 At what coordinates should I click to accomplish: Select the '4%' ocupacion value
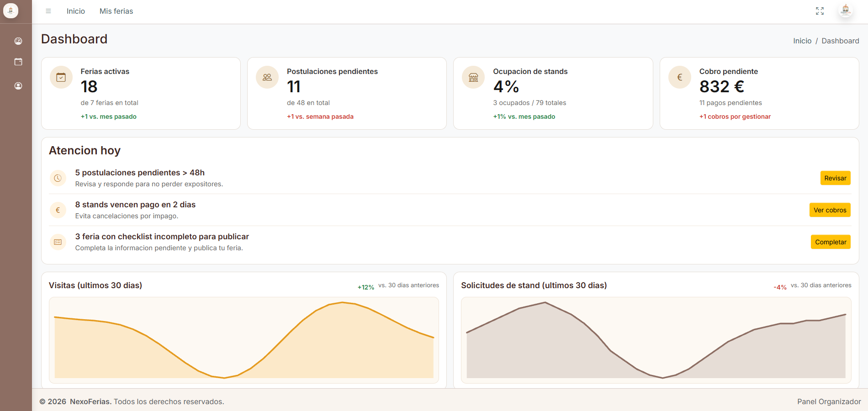[506, 86]
